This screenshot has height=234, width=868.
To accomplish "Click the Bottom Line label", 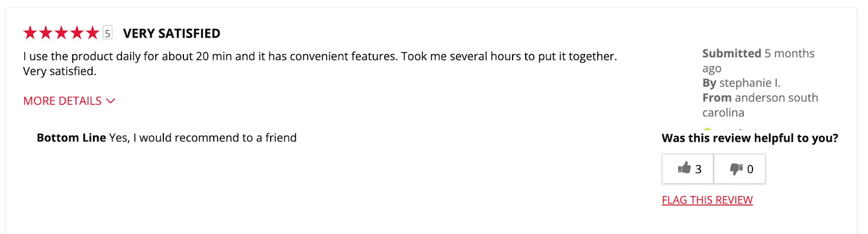I will (x=71, y=138).
